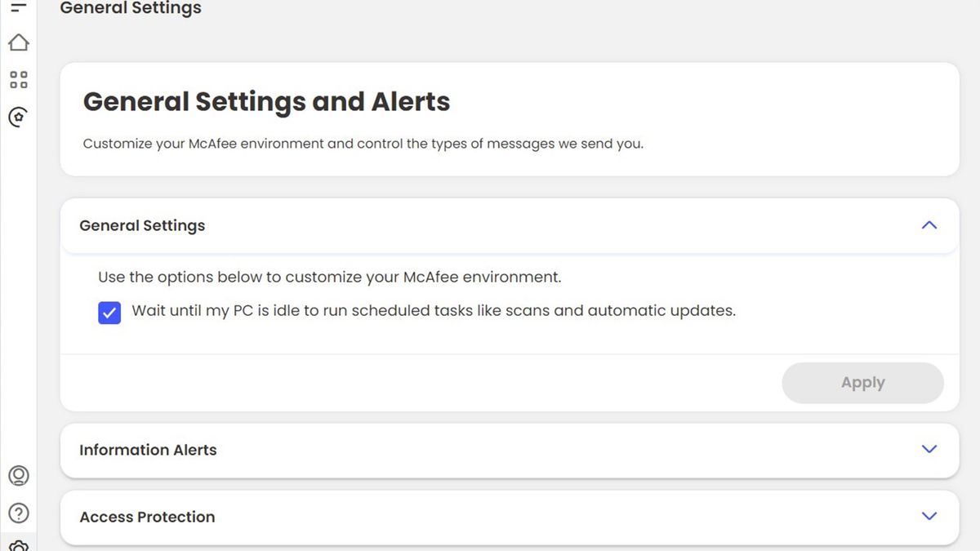The width and height of the screenshot is (980, 551).
Task: Click the Access Protection dropdown arrow
Action: (x=929, y=516)
